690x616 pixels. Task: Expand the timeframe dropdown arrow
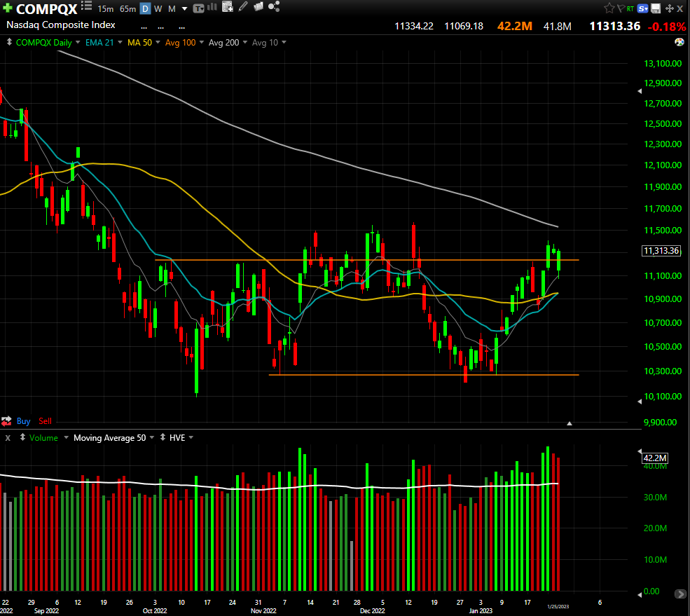pos(184,9)
